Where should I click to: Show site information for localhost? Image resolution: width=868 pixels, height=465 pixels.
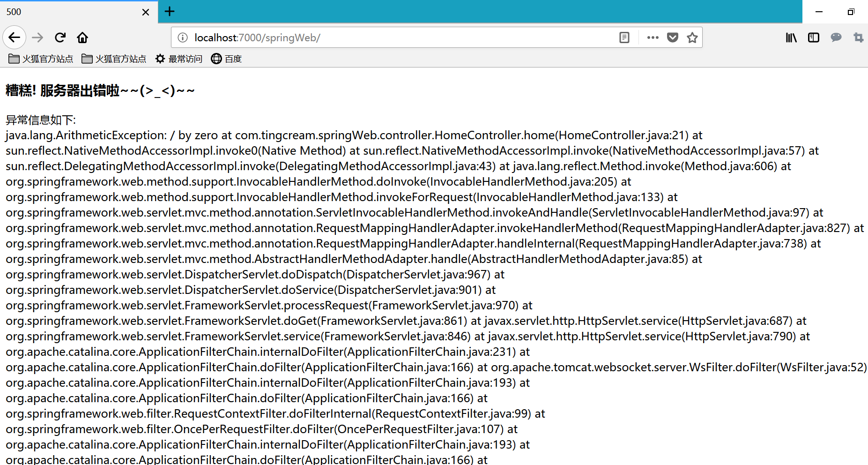(x=183, y=37)
